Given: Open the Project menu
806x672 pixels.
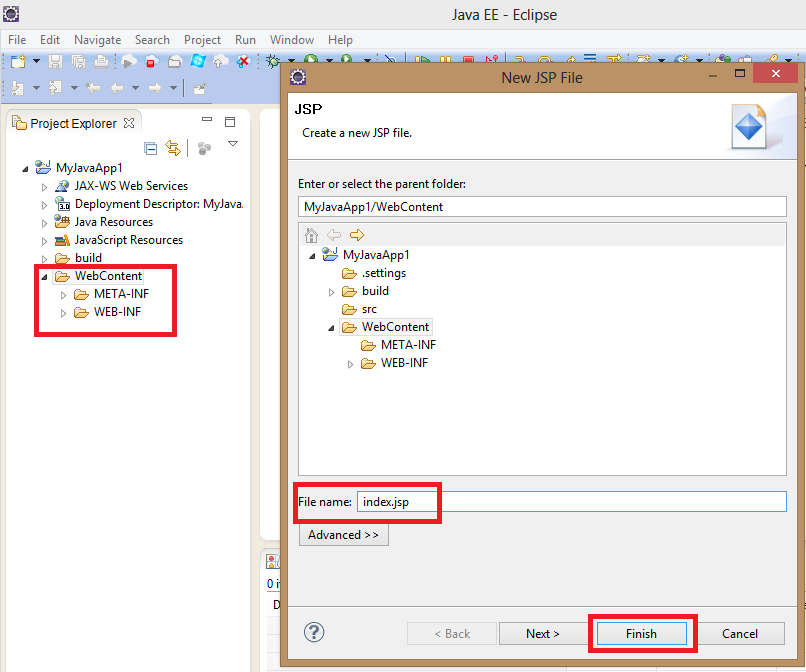Looking at the screenshot, I should pos(202,40).
